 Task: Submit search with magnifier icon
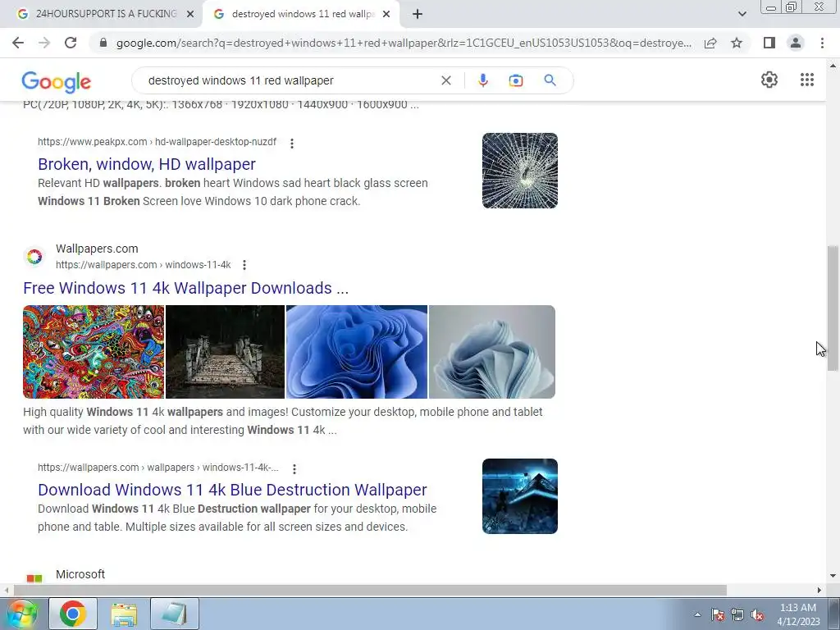coord(550,80)
